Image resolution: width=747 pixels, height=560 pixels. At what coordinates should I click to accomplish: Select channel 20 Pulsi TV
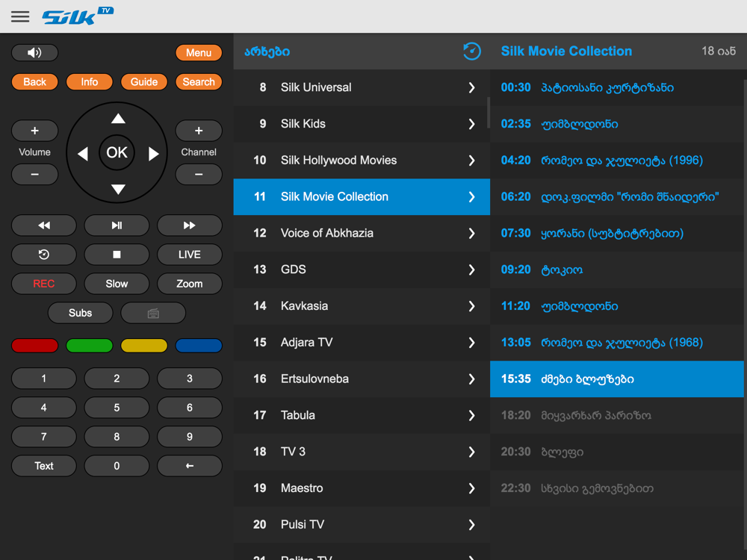click(x=362, y=525)
